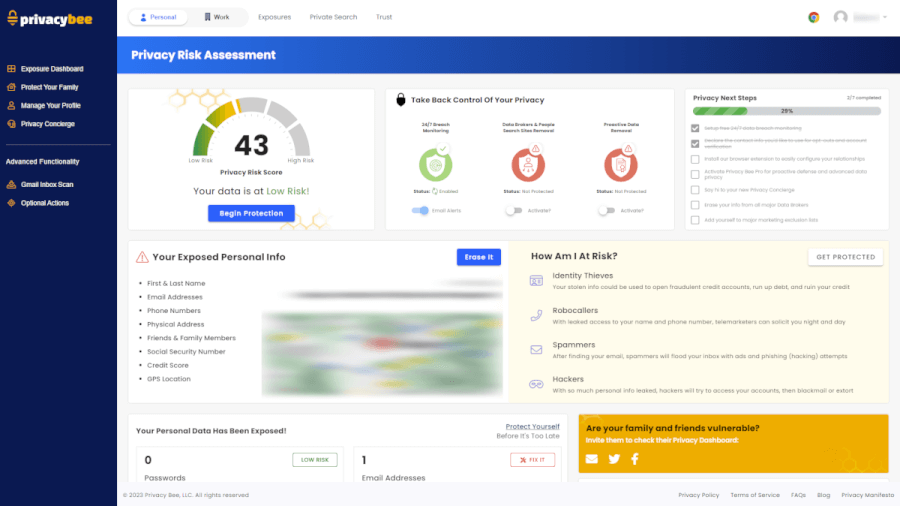
Task: Open the account dropdown arrow
Action: pos(885,17)
